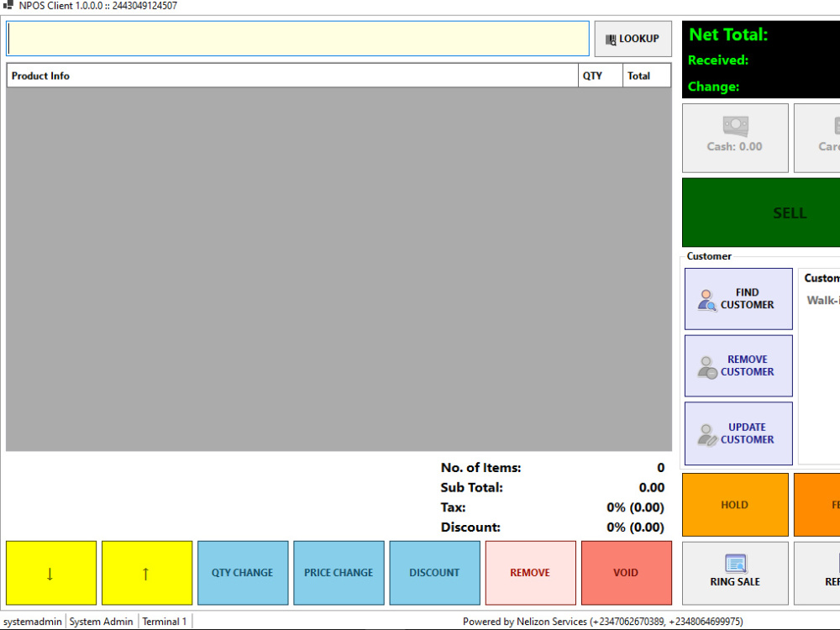The image size is (840, 630).
Task: Click the empty product list area
Action: pyautogui.click(x=339, y=269)
